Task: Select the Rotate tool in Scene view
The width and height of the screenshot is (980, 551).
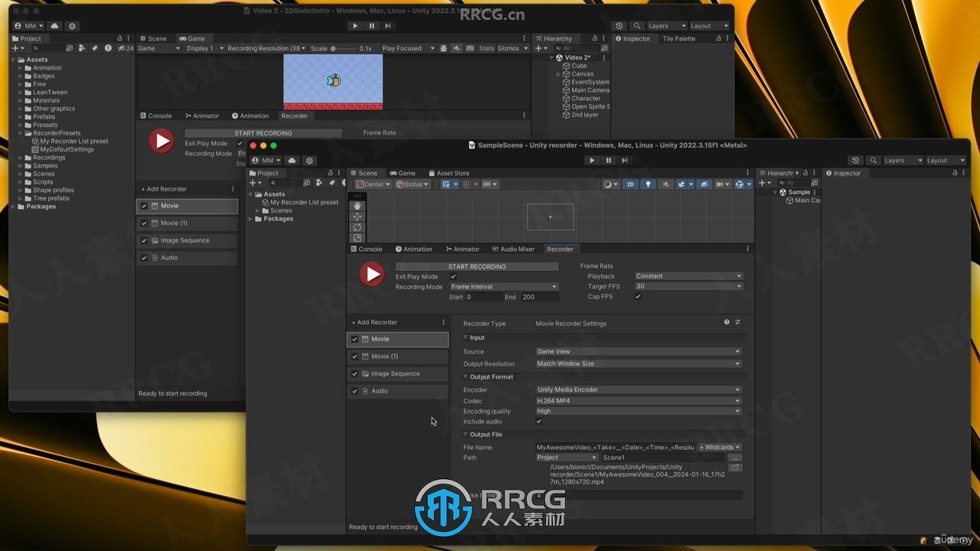Action: (358, 227)
